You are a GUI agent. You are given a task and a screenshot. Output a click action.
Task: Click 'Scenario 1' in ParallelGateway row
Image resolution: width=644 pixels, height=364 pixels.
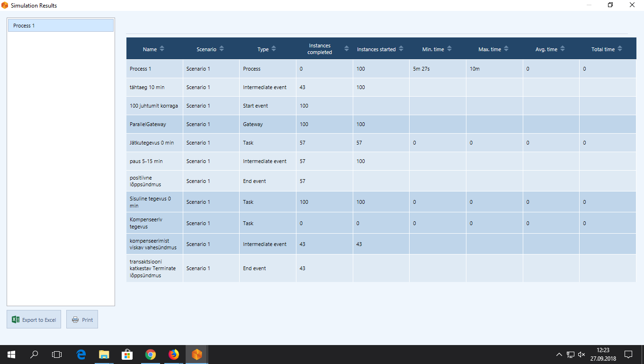pyautogui.click(x=198, y=124)
